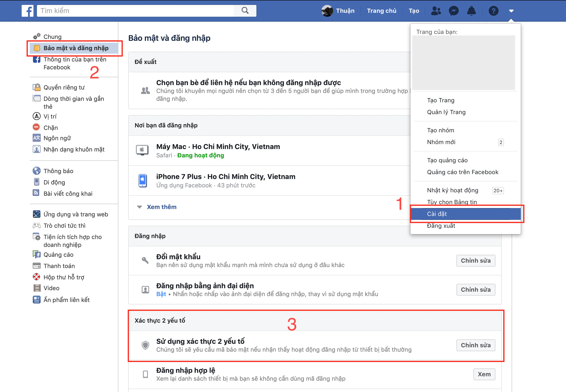Click the account menu down arrow
Screen dimensions: 566x392
(x=511, y=11)
